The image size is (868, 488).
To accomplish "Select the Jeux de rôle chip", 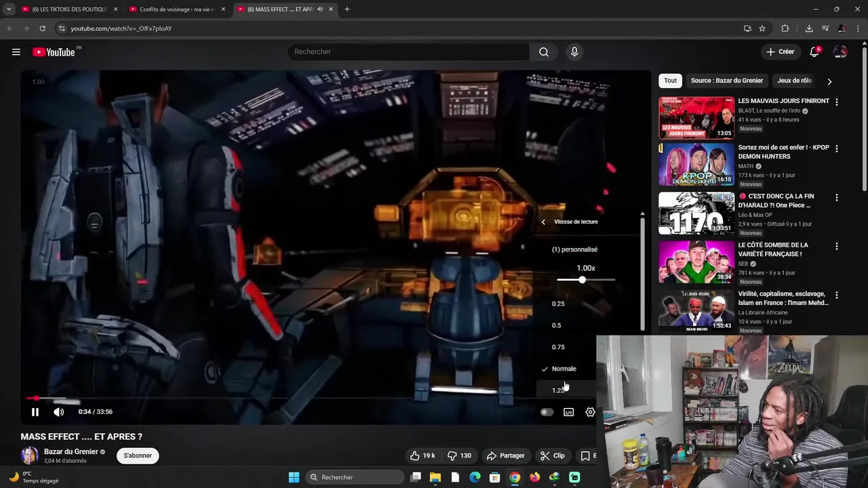I will (x=794, y=81).
